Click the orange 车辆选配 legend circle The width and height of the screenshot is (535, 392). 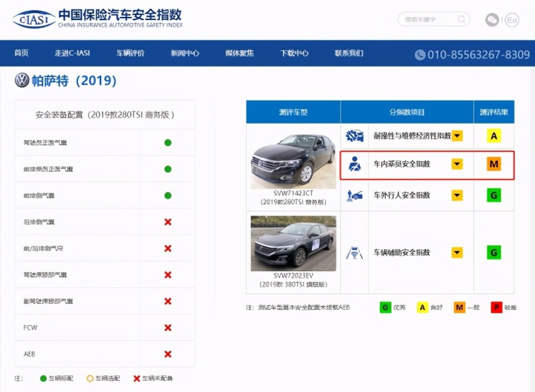tap(90, 378)
